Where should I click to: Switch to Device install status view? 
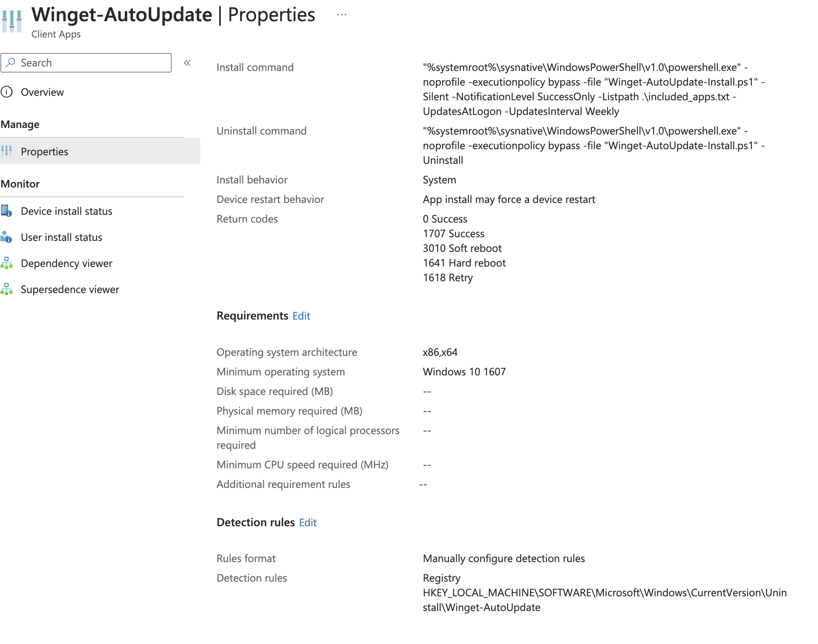pyautogui.click(x=66, y=211)
